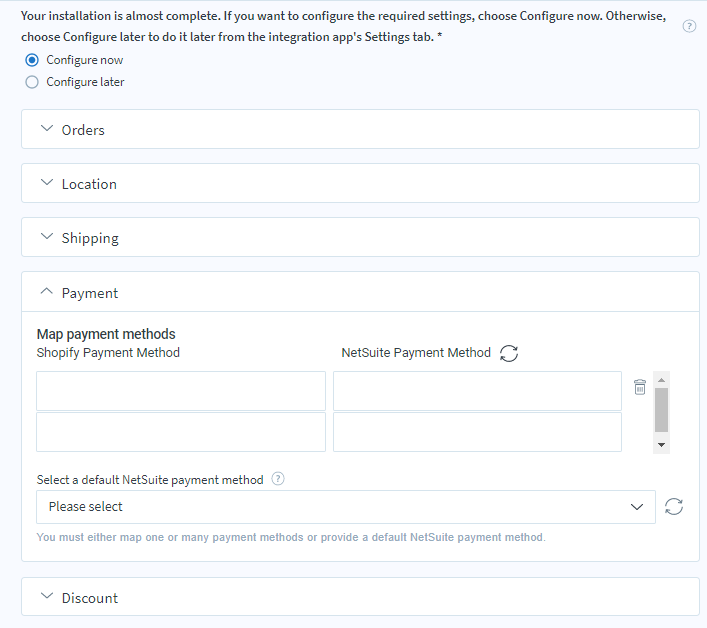The height and width of the screenshot is (628, 707).
Task: Open the Please select payment method dropdown
Action: click(x=346, y=507)
